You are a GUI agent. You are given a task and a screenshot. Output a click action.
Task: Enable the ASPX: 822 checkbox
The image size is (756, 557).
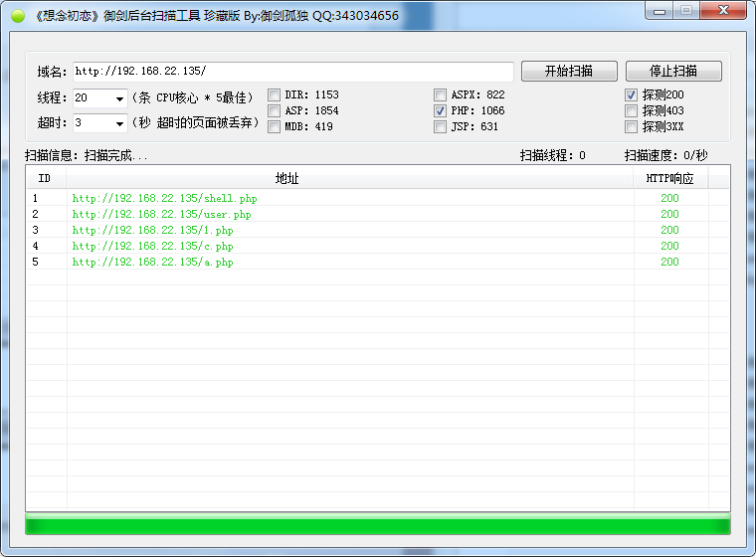pos(440,95)
